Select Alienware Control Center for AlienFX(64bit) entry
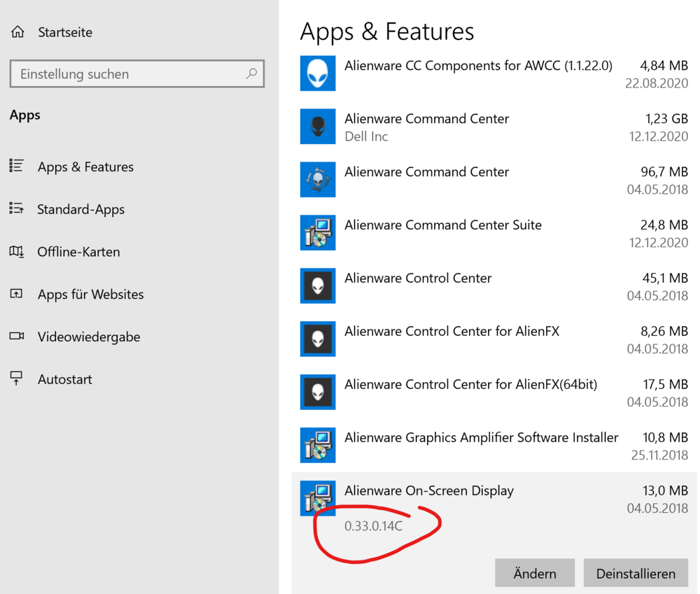This screenshot has width=700, height=594. 470,385
